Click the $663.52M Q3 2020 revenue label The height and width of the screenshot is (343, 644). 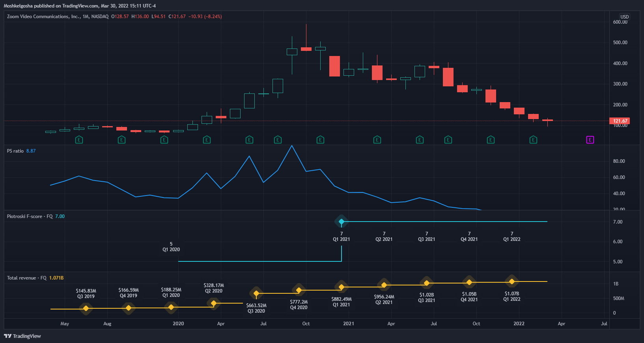pos(256,308)
